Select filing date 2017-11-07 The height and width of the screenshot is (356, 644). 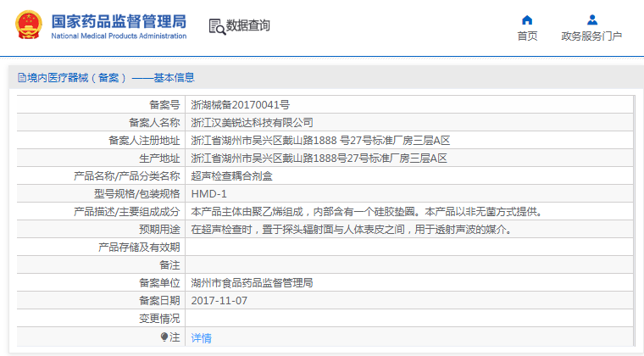coord(219,301)
